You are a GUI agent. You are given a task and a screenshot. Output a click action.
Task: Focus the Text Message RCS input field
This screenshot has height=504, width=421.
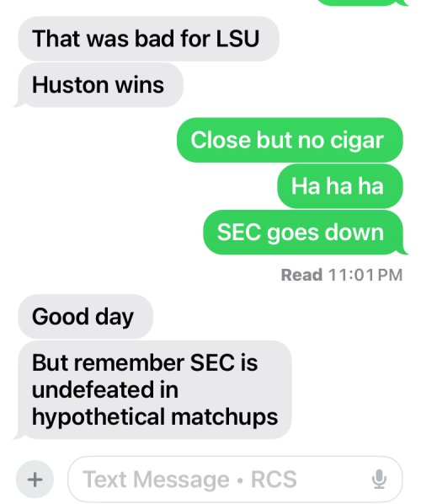pyautogui.click(x=235, y=479)
